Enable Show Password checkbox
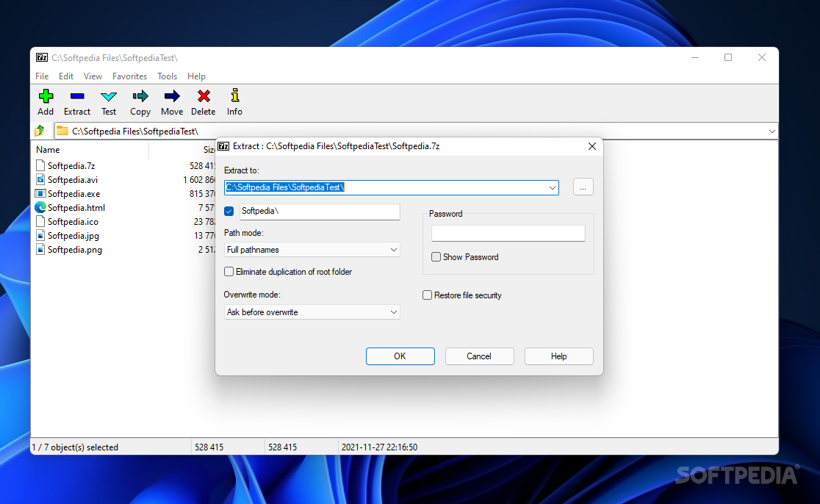Viewport: 820px width, 504px height. point(436,256)
